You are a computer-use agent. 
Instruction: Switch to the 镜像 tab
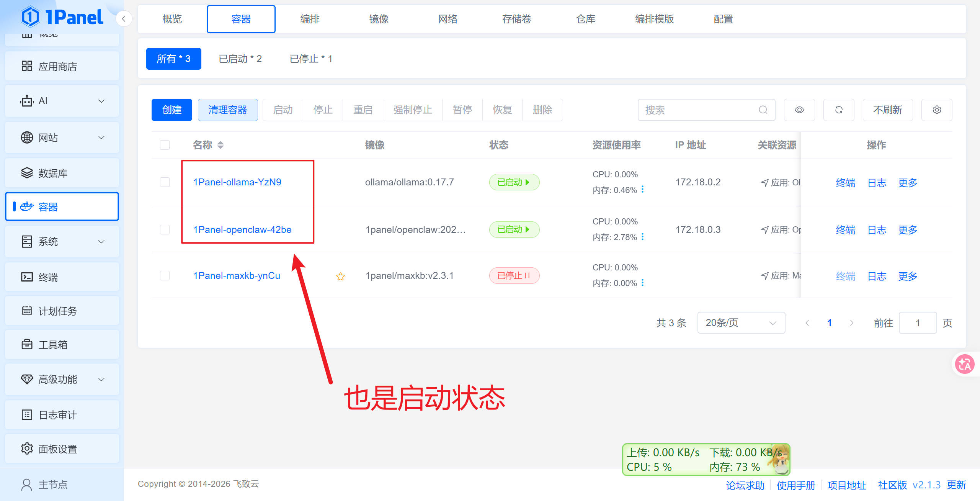(x=379, y=19)
